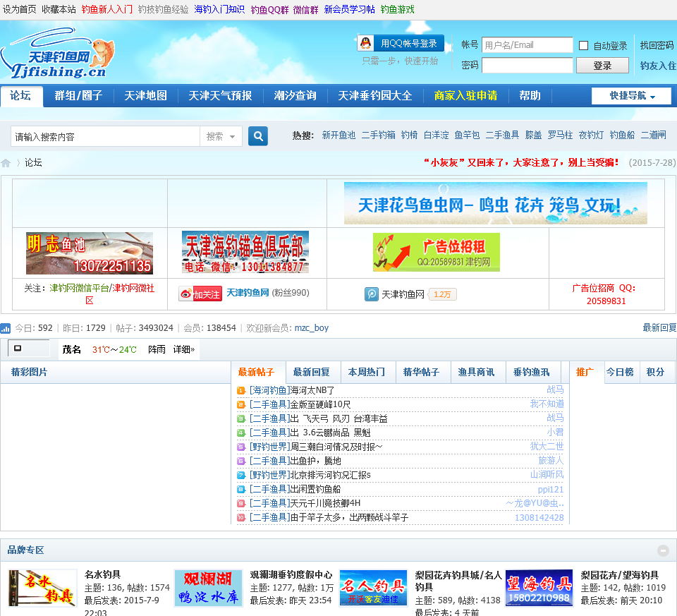This screenshot has width=677, height=616.
Task: Open 群组/圈子 in the nav bar
Action: tap(78, 96)
